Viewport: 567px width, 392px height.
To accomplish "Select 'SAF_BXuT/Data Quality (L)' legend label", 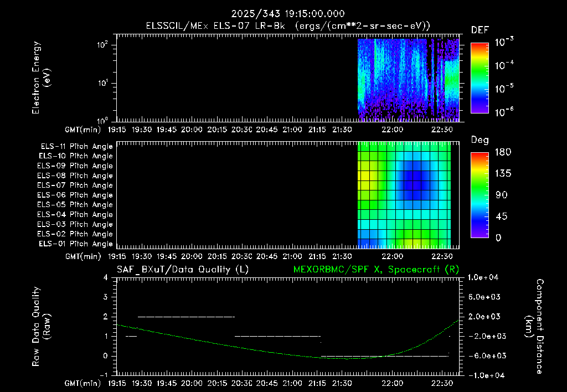I will coord(183,270).
